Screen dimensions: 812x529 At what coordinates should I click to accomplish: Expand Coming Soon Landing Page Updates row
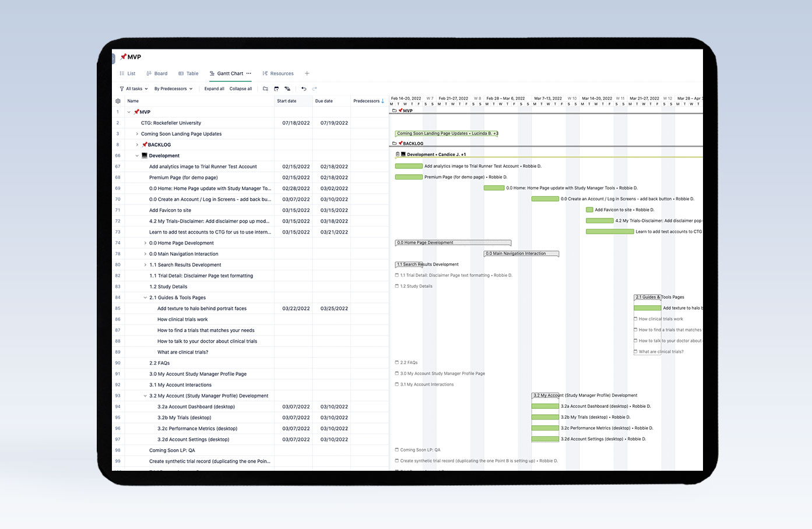[x=137, y=134]
